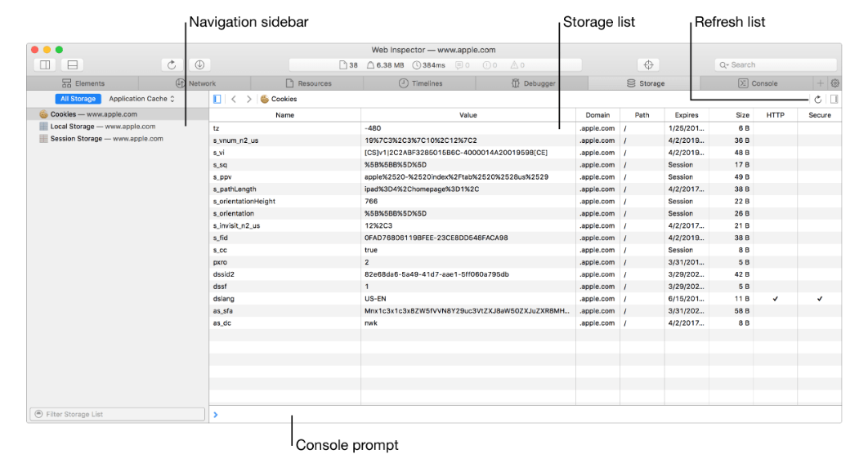Select the s_orientationHeight cookie name

(x=244, y=202)
